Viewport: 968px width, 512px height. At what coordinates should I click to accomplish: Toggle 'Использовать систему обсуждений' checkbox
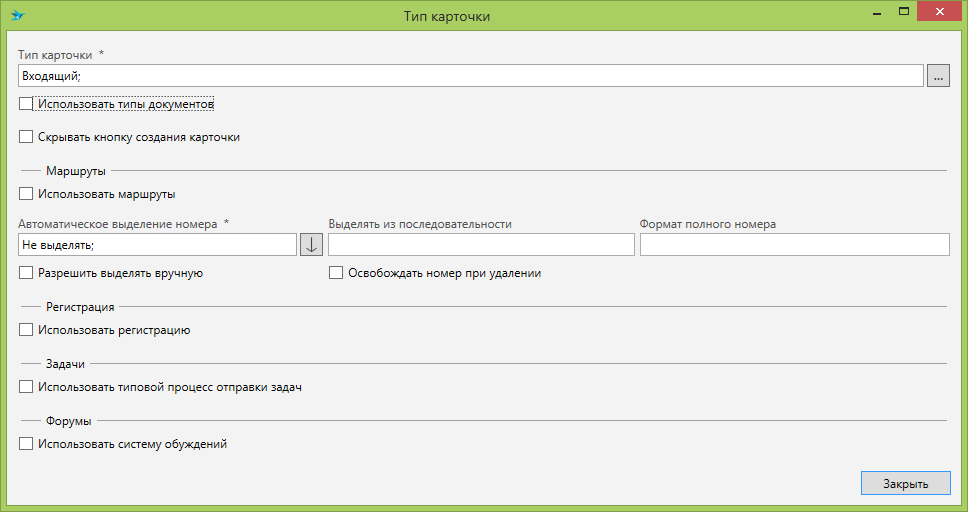pyautogui.click(x=26, y=444)
